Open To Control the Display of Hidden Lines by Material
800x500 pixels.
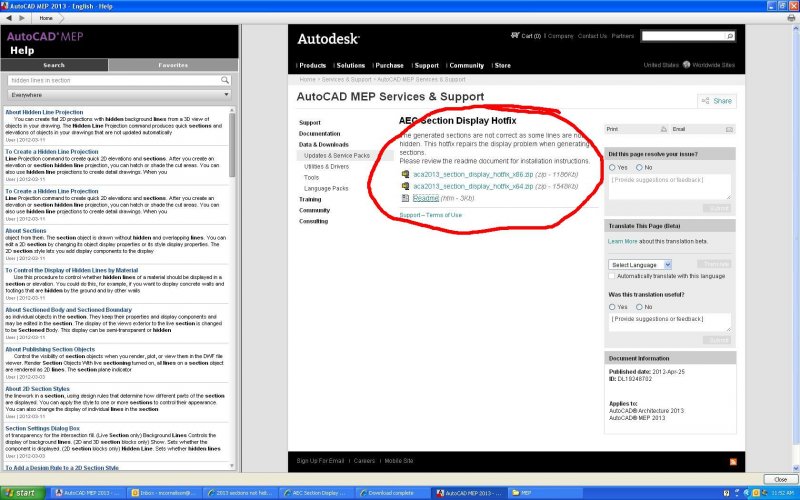tap(71, 270)
